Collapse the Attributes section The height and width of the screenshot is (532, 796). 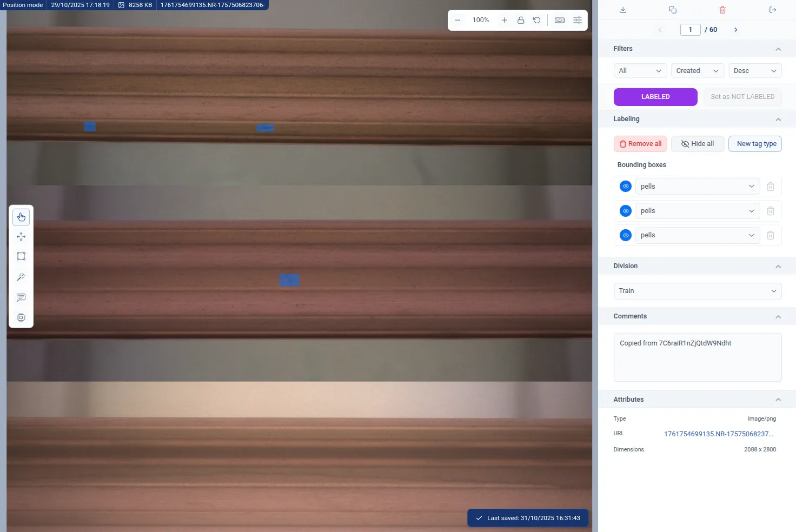pos(778,400)
